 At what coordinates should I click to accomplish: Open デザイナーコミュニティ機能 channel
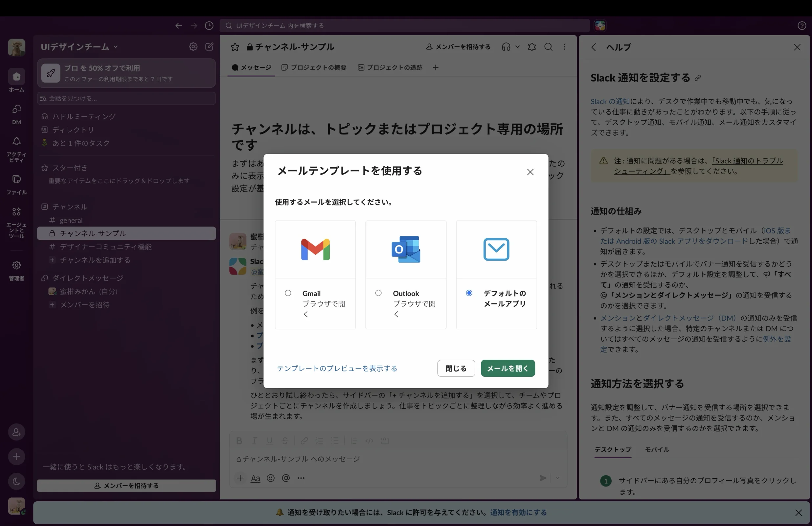[126, 247]
